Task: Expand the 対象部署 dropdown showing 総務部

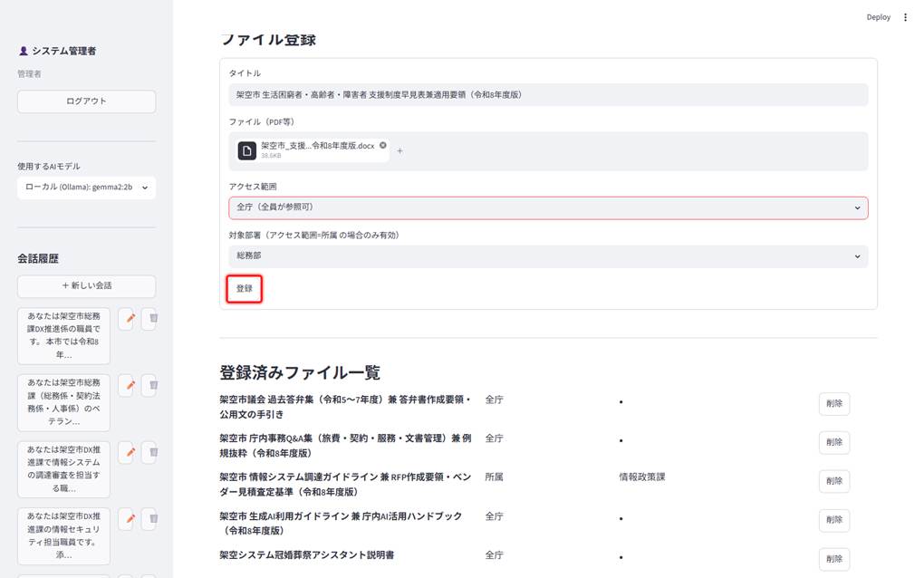Action: 548,256
